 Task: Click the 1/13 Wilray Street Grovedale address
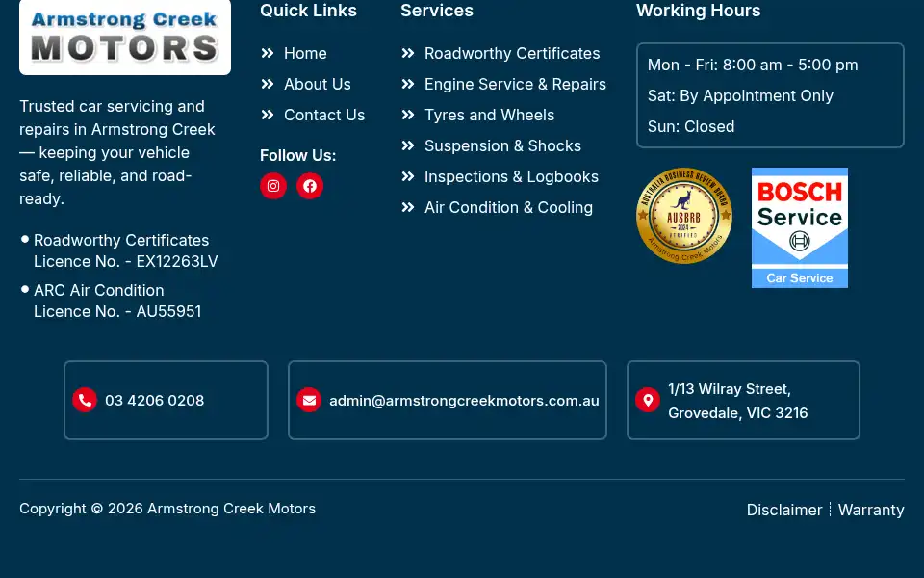738,401
